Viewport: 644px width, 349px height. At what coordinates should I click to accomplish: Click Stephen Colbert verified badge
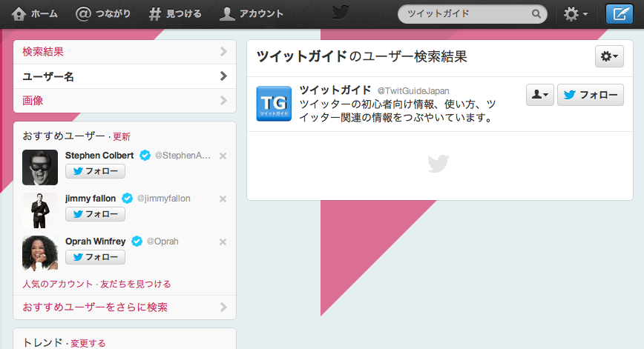[145, 156]
